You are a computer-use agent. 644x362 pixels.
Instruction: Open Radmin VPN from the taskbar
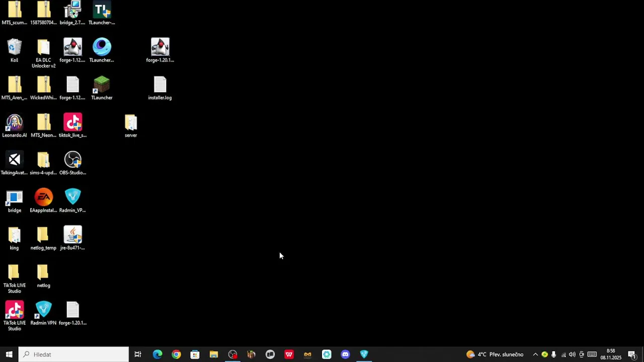tap(364, 354)
